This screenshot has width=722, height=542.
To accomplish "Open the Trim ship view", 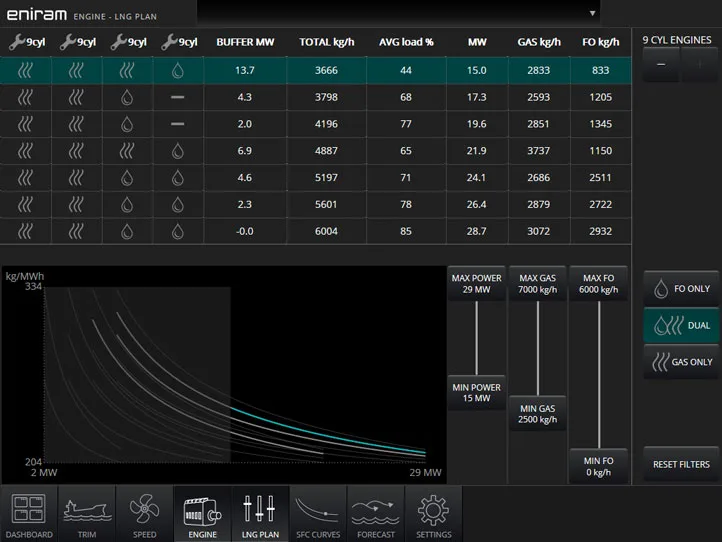I will pyautogui.click(x=87, y=513).
